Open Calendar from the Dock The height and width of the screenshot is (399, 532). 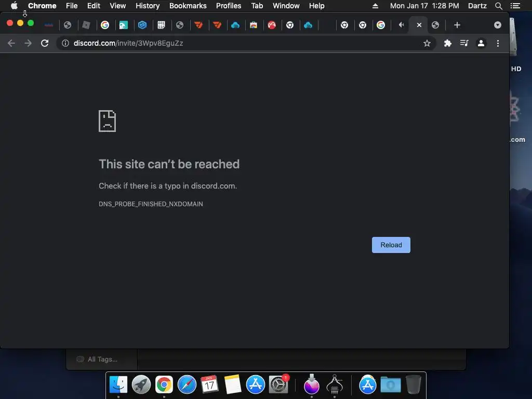[x=209, y=384]
